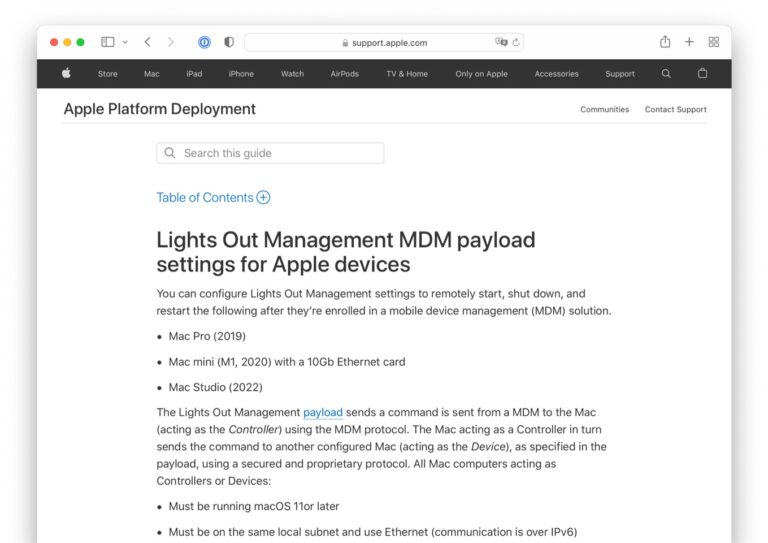This screenshot has width=768, height=543.
Task: Open the Watch menu
Action: pos(292,74)
